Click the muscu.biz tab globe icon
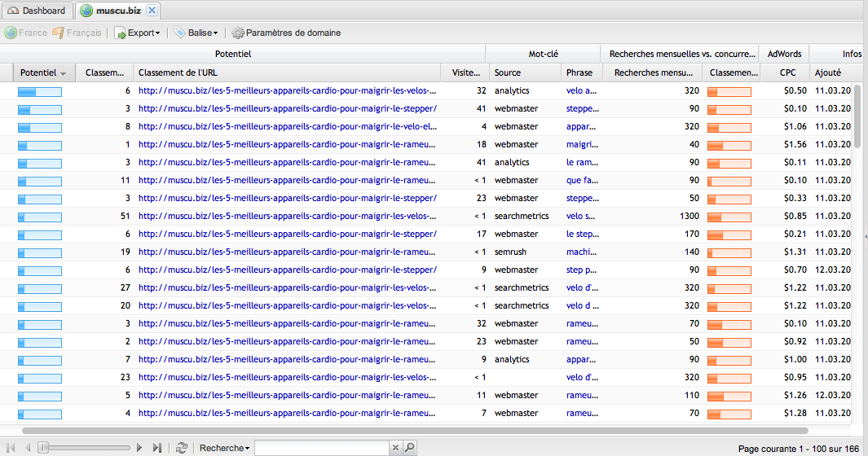Image resolution: width=868 pixels, height=456 pixels. coord(86,11)
